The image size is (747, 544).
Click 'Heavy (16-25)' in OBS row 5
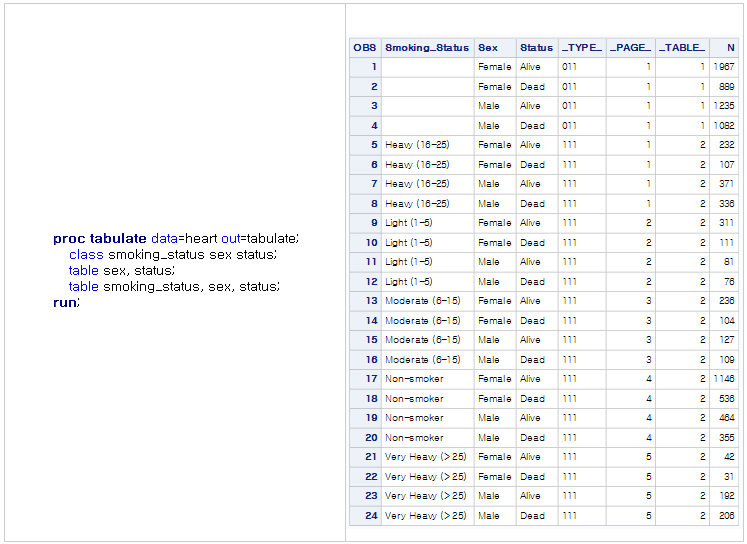(417, 145)
